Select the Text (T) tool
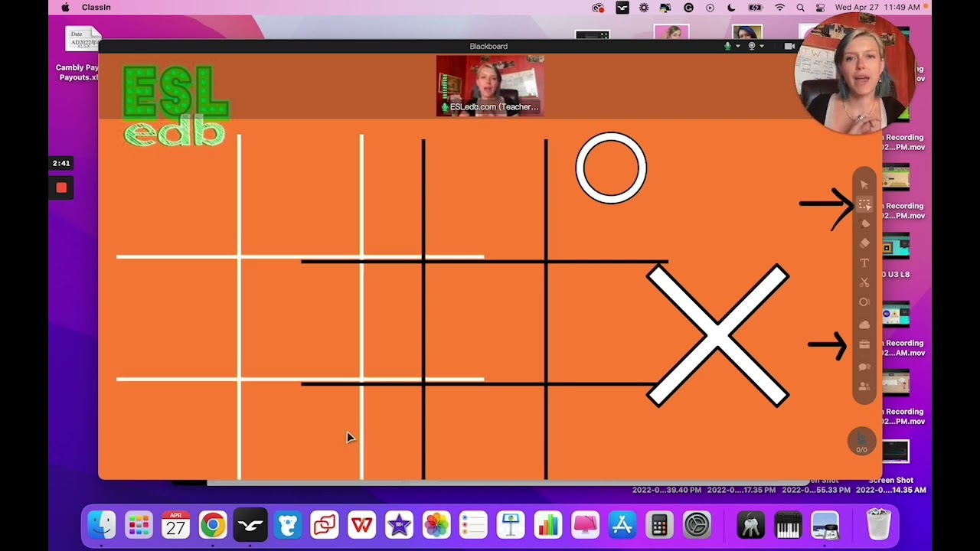The height and width of the screenshot is (551, 980). pyautogui.click(x=864, y=263)
